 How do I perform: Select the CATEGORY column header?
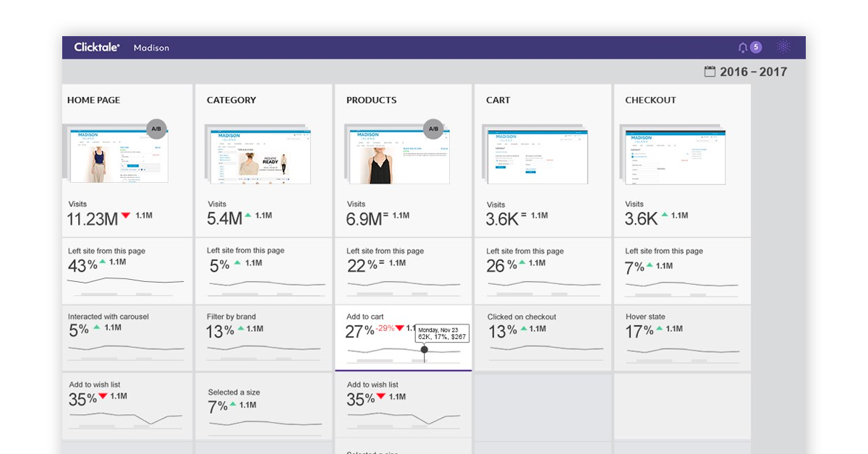click(231, 100)
